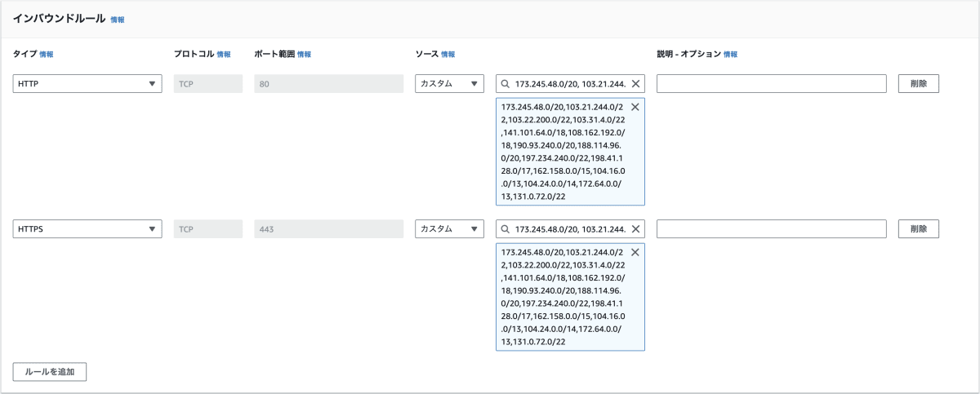This screenshot has height=394, width=980.
Task: Clear the HTTP rule source search field
Action: point(635,83)
